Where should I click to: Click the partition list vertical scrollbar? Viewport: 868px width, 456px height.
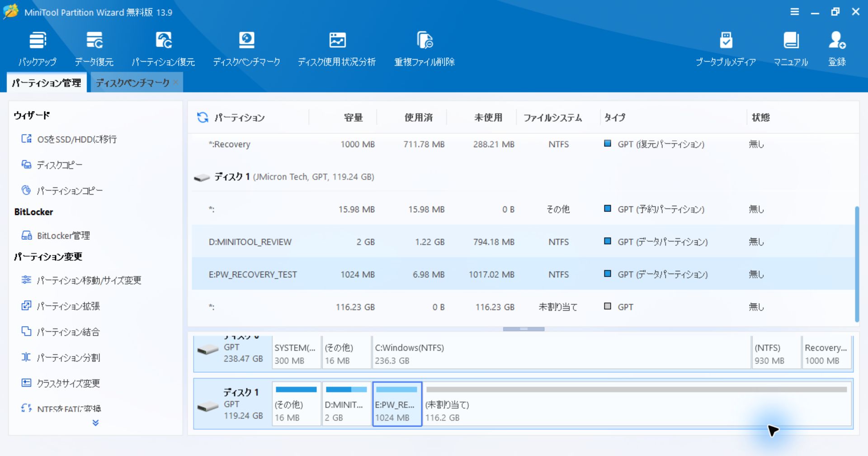[x=857, y=264]
